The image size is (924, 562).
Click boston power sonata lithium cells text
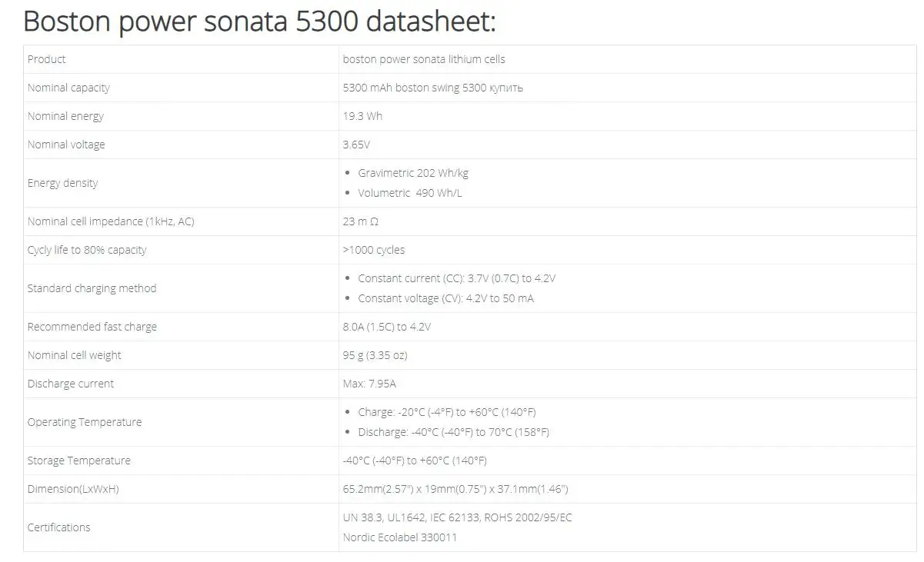[x=424, y=59]
